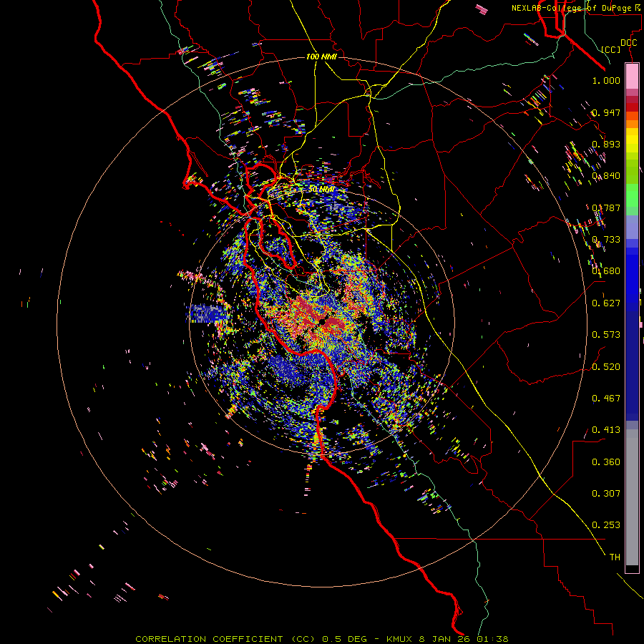
Task: Click the DCC label above the color bar
Action: point(628,43)
